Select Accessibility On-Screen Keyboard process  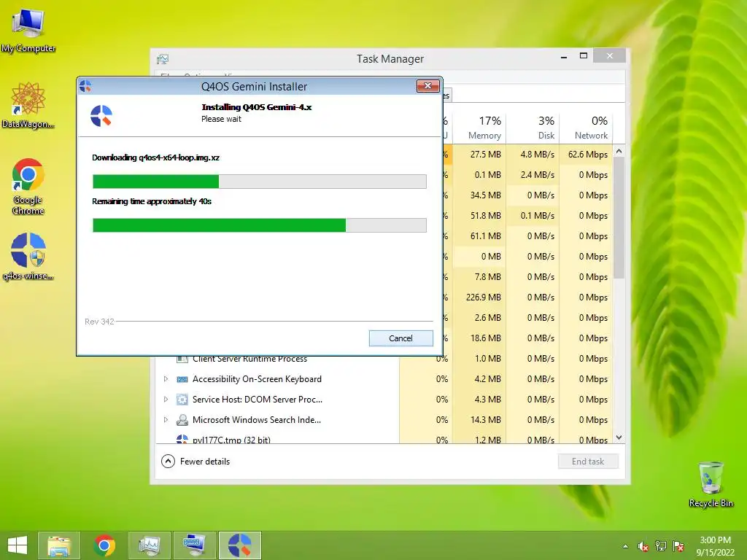(x=384, y=379)
